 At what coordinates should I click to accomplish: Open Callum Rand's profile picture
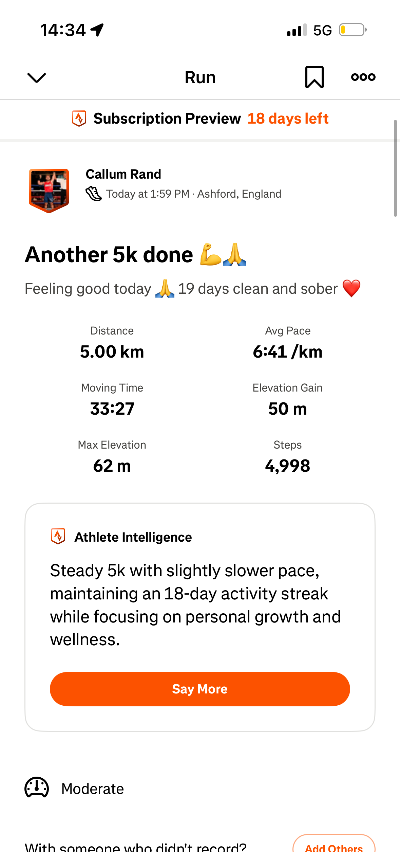pyautogui.click(x=49, y=190)
